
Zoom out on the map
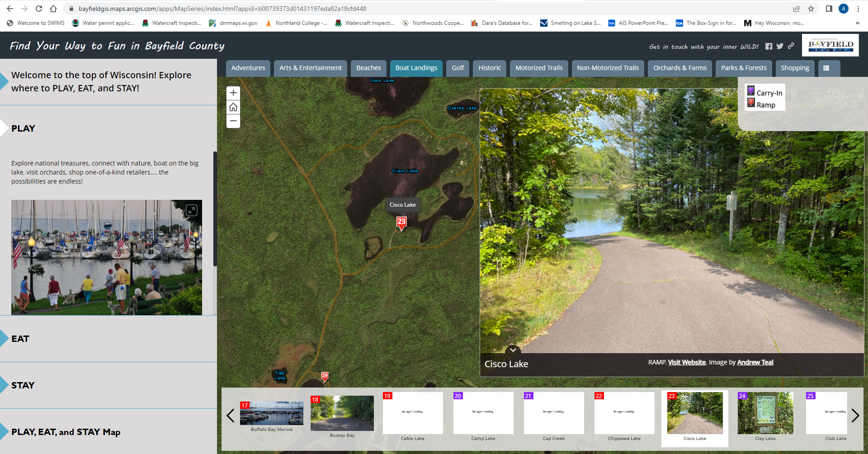click(233, 121)
